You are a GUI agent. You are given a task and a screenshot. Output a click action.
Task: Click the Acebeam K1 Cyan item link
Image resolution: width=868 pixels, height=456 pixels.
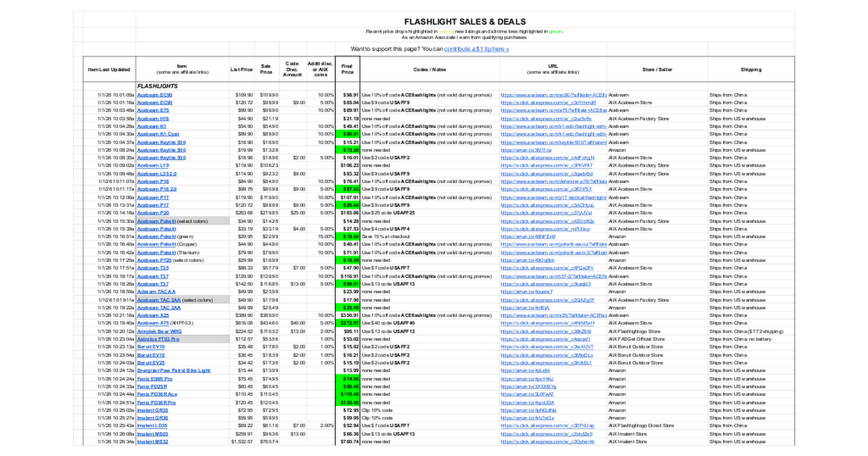point(158,134)
